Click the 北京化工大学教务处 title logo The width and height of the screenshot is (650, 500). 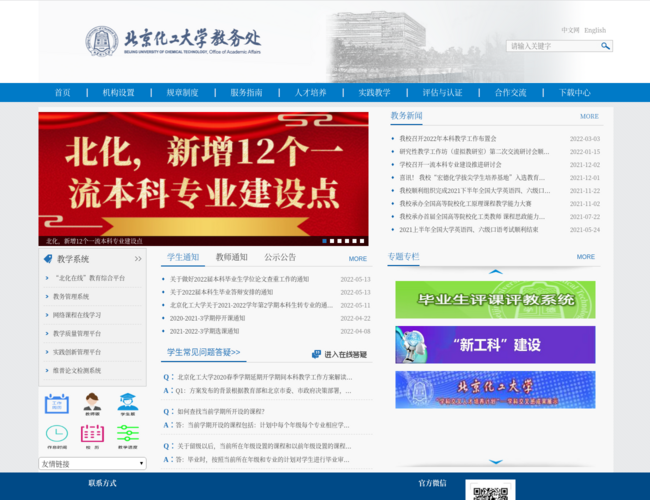click(192, 41)
